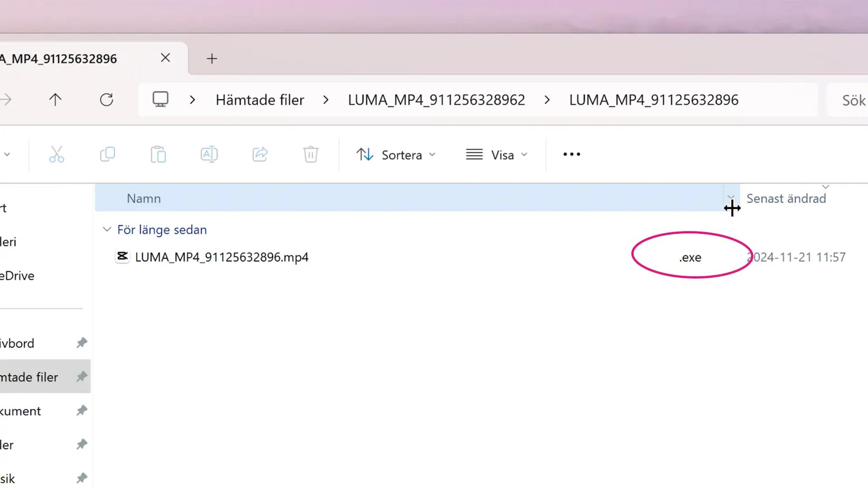Go up one folder level

point(55,100)
